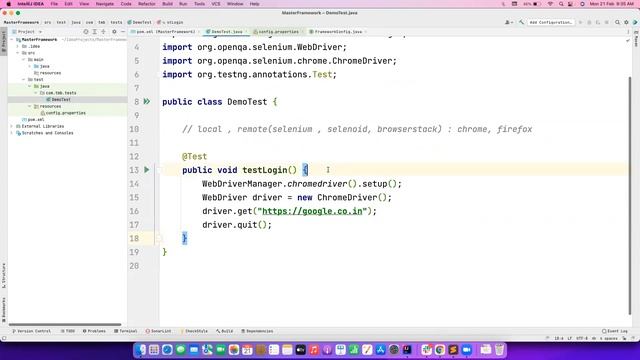Viewport: 640px width, 360px height.
Task: Open the VCS menu
Action: (216, 4)
